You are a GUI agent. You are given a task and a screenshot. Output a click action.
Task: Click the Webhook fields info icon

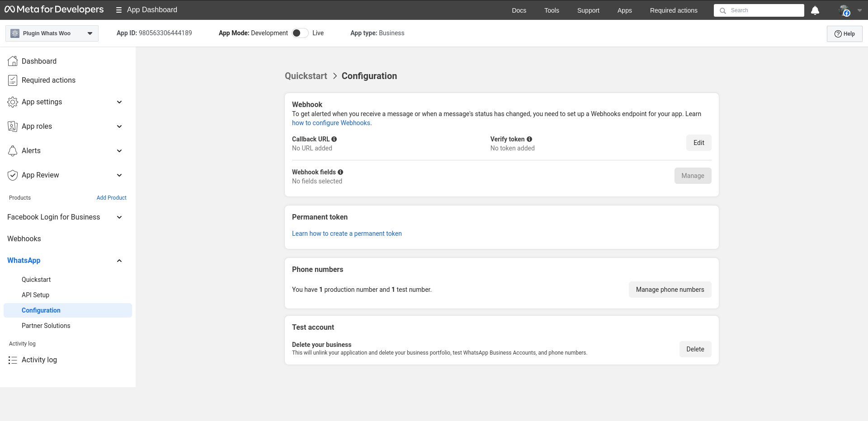341,172
